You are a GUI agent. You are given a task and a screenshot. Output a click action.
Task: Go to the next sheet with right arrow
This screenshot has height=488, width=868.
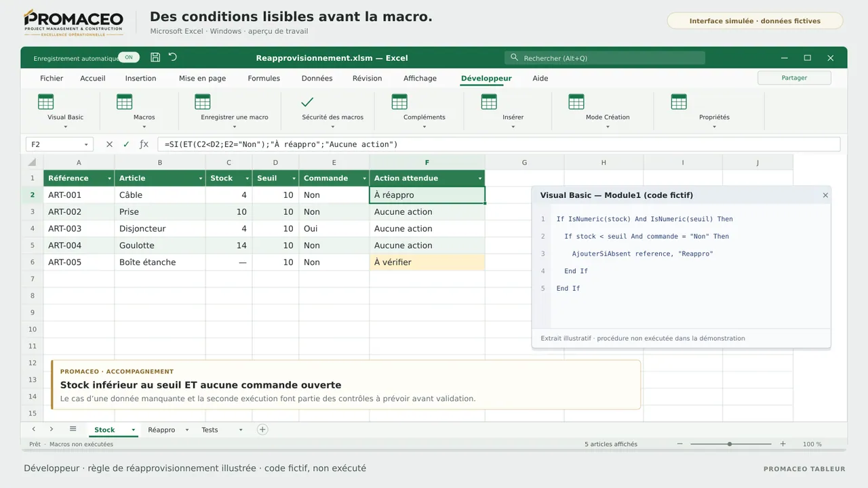(x=52, y=429)
